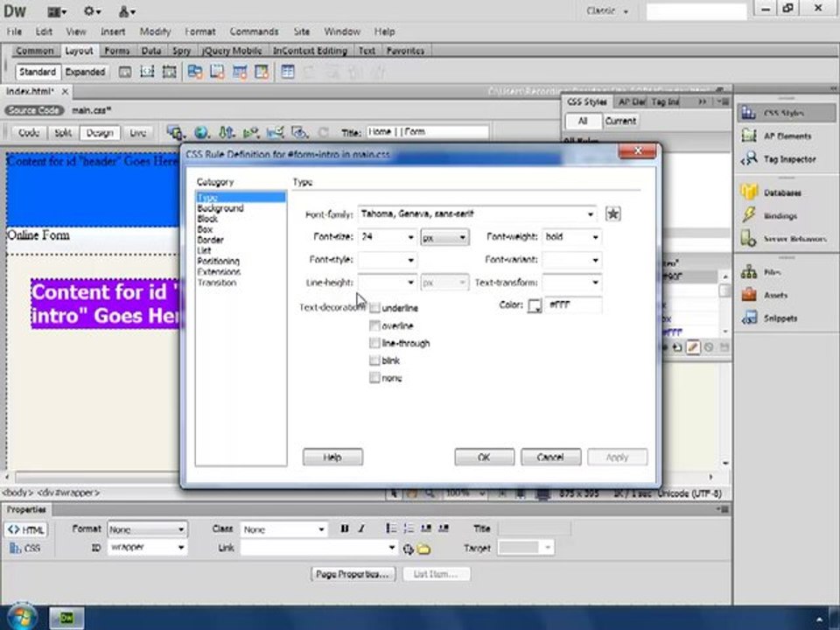Click OK in CSS Rule Definition
Screen dimensions: 840x630
pyautogui.click(x=484, y=457)
